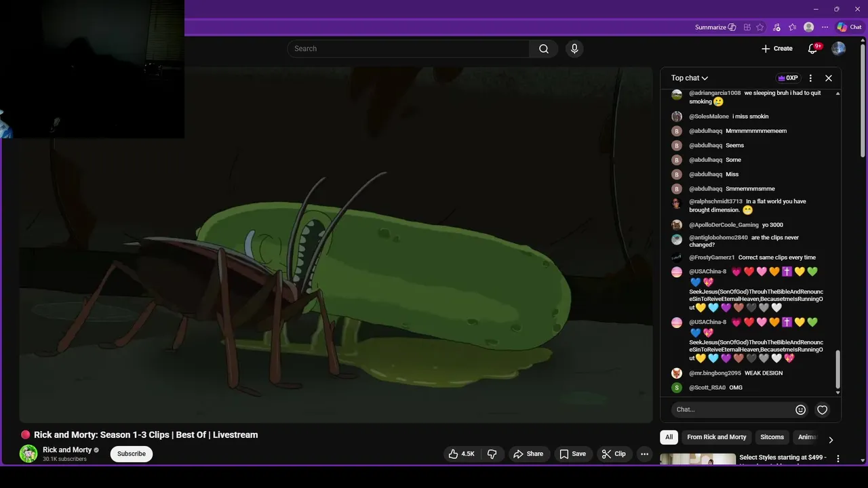868x488 pixels.
Task: Select the Sitcoms filter chip
Action: [x=772, y=437]
